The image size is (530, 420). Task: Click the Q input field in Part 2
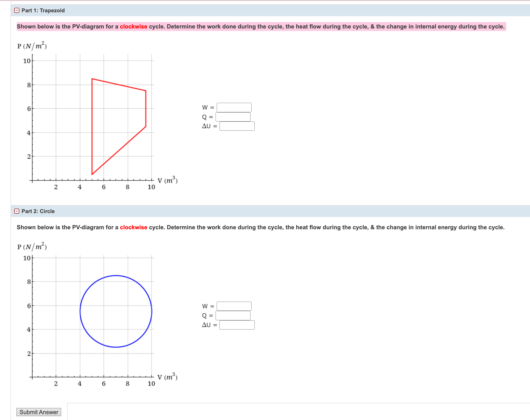pos(233,316)
